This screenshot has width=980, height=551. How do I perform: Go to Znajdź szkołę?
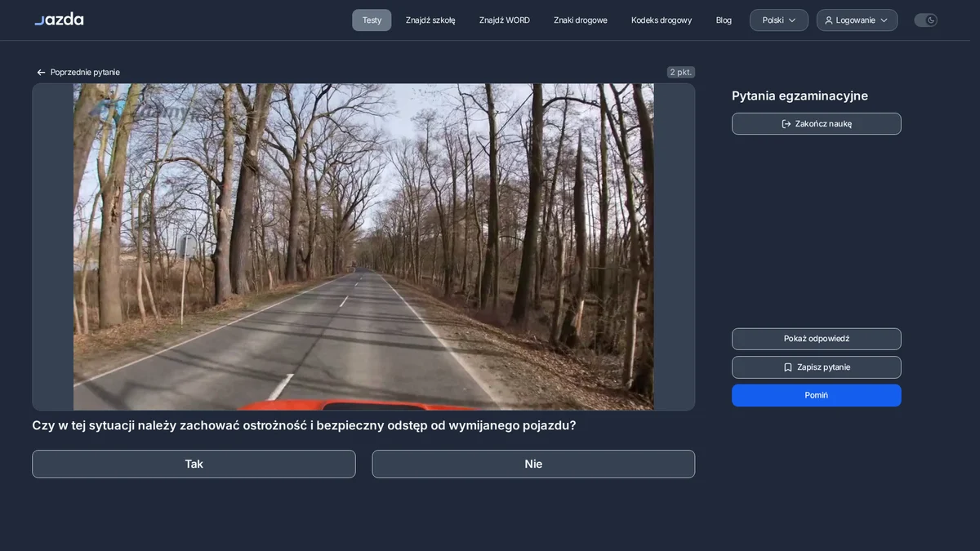click(x=430, y=20)
